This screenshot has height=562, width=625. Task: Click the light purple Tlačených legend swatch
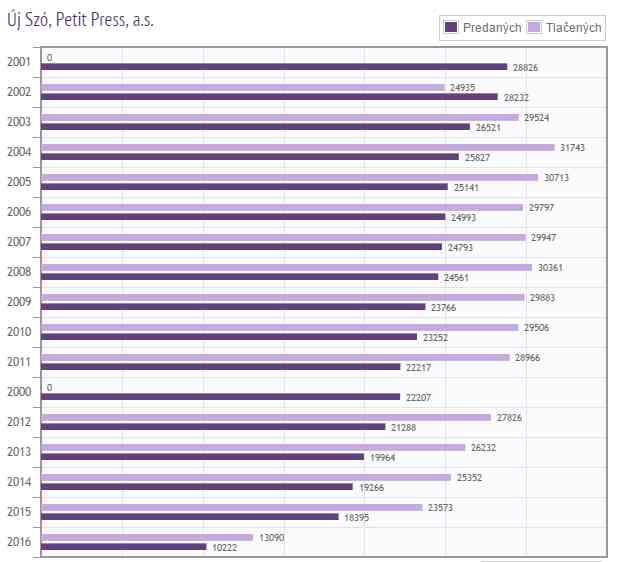point(534,28)
